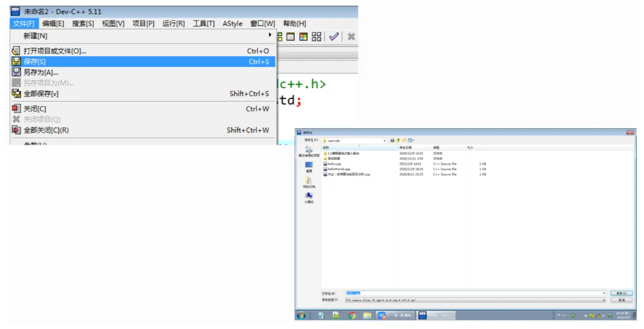644x329 pixels.
Task: Switch to Dev-C++ taskbar button
Action: (x=436, y=315)
